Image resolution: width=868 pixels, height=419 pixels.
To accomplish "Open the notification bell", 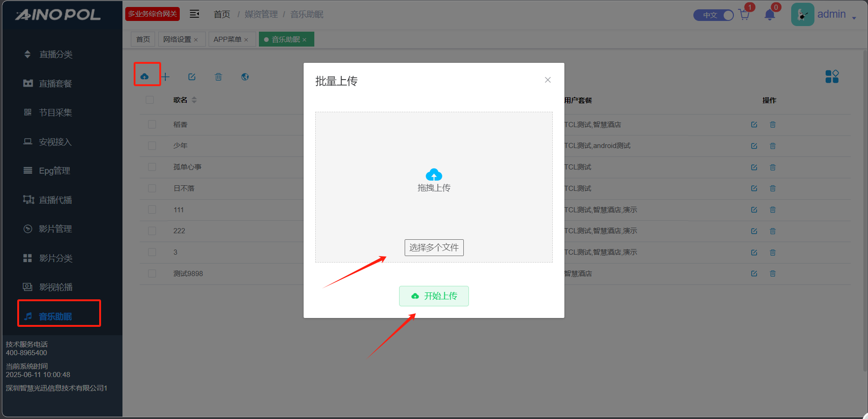I will [770, 15].
